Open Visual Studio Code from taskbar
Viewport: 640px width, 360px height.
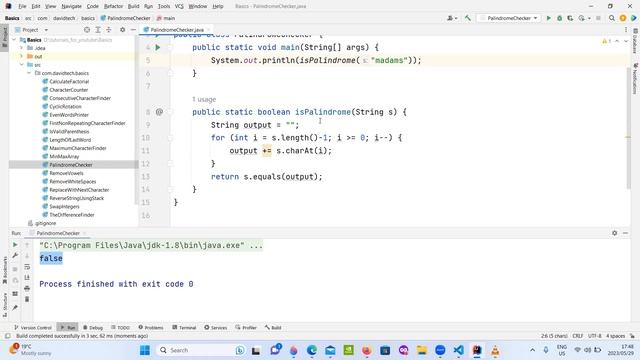click(x=458, y=350)
